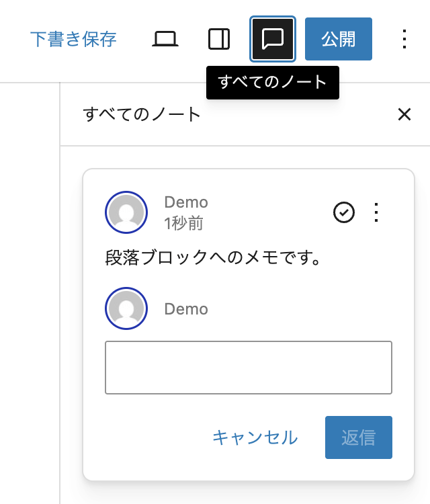Open the top toolbar options kebab menu
The height and width of the screenshot is (504, 430).
[404, 39]
